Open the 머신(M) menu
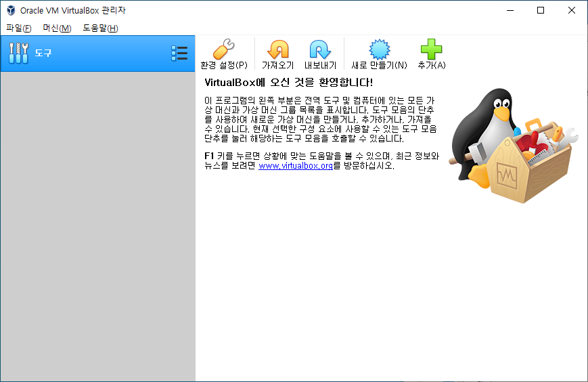The width and height of the screenshot is (588, 382). click(57, 28)
